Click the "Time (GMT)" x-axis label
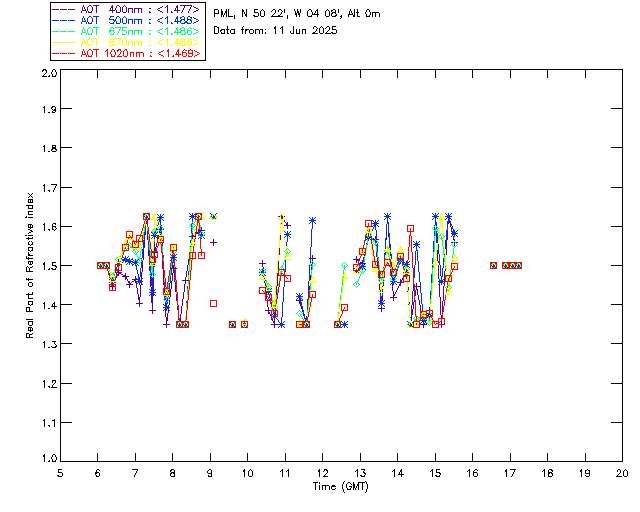This screenshot has width=640, height=512. 340,486
